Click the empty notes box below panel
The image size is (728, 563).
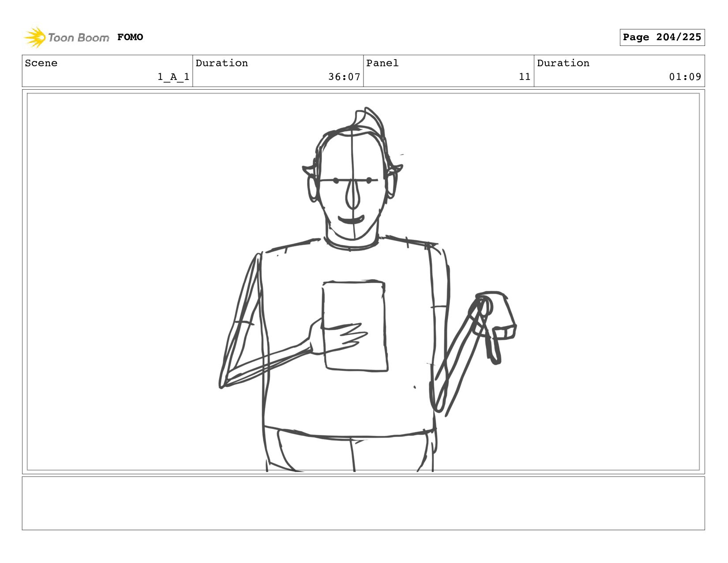point(363,503)
